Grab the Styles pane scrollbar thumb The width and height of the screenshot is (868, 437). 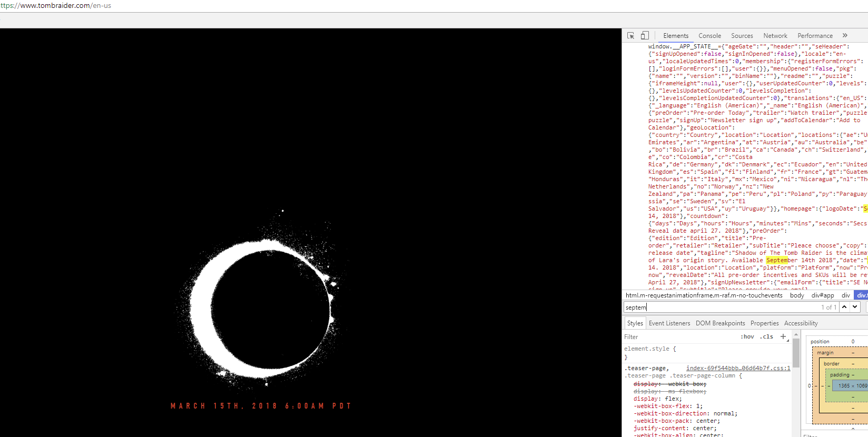click(796, 353)
